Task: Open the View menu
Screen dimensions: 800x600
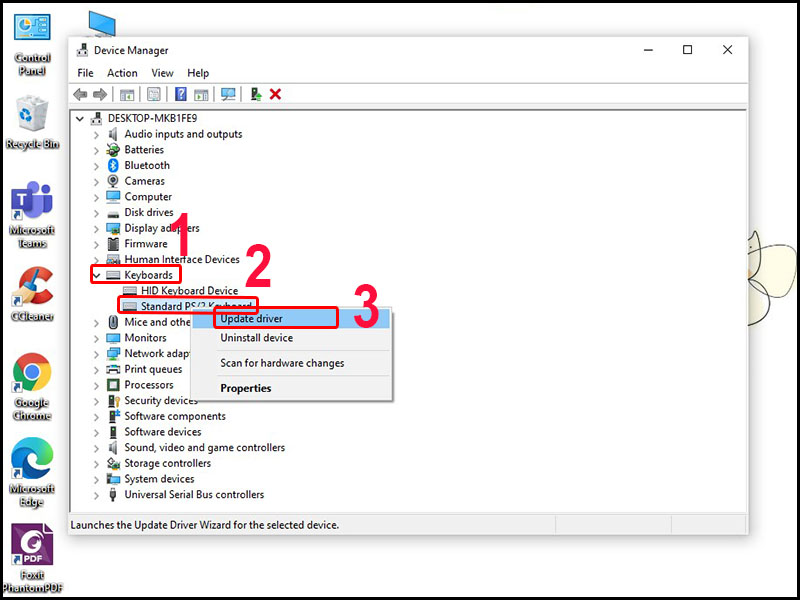Action: click(162, 73)
